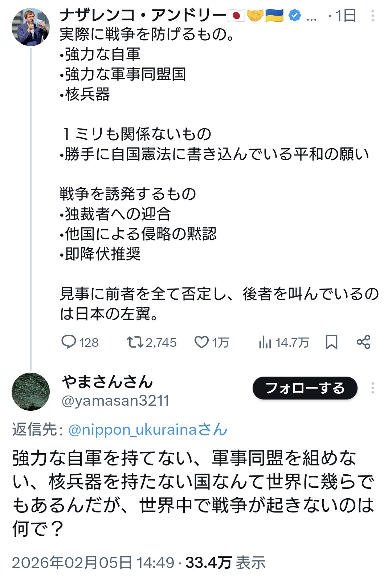The height and width of the screenshot is (580, 392).
Task: Open the top poster's profile picture
Action: [x=30, y=27]
